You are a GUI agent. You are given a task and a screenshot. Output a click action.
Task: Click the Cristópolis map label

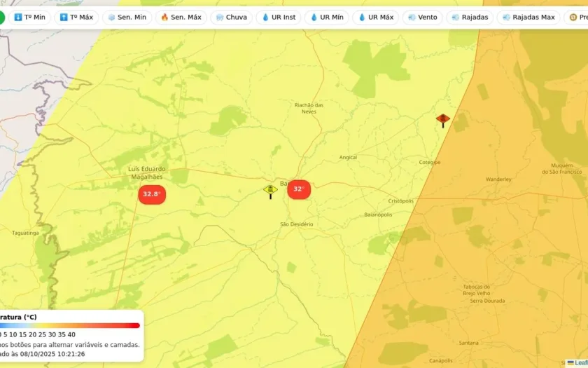click(x=401, y=201)
